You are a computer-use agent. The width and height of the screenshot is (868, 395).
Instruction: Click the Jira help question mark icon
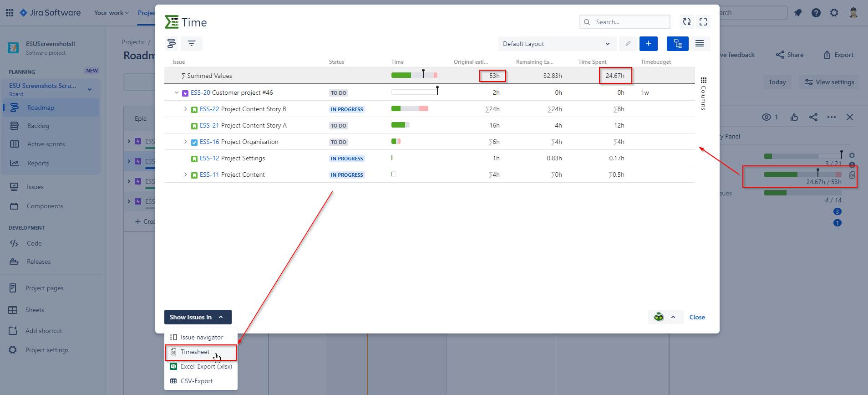click(x=816, y=13)
